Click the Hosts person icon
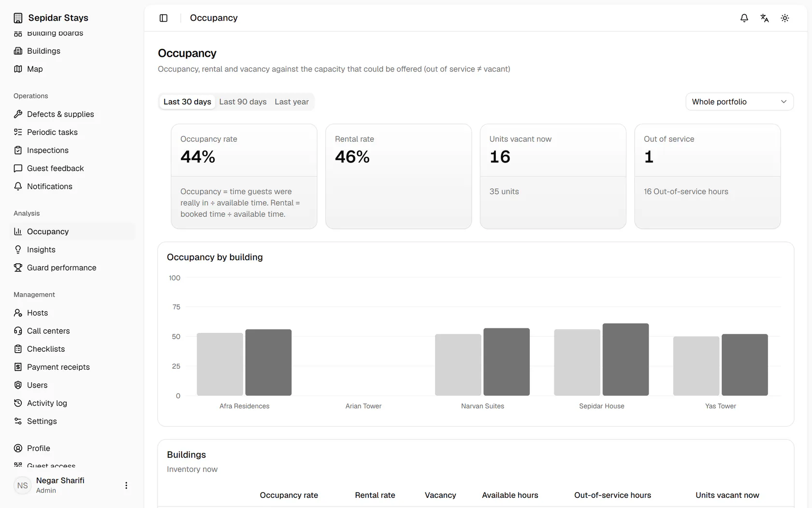The image size is (812, 508). (18, 313)
